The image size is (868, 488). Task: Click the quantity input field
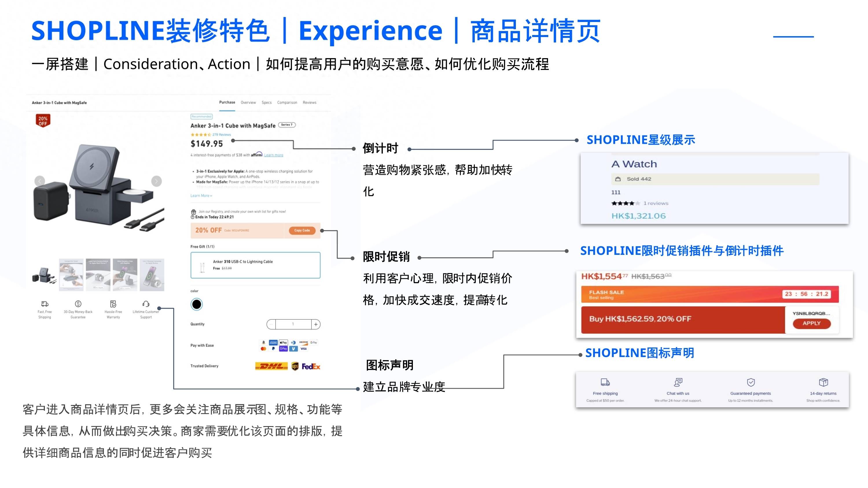click(x=293, y=324)
